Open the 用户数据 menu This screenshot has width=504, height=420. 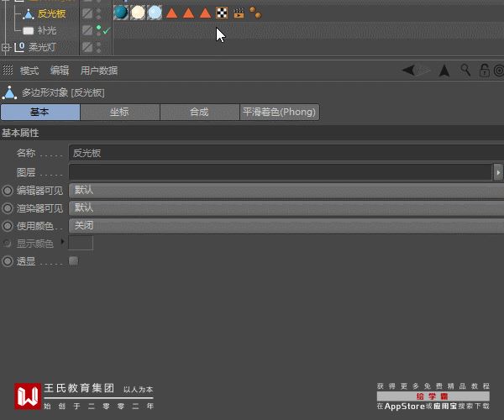click(98, 71)
